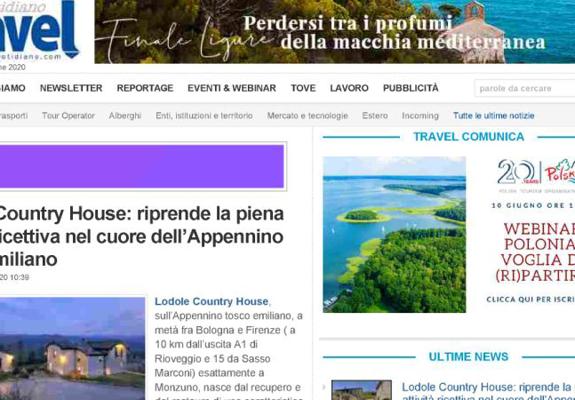Click the Finale Ligure banner ad
The height and width of the screenshot is (400, 575).
tap(334, 32)
